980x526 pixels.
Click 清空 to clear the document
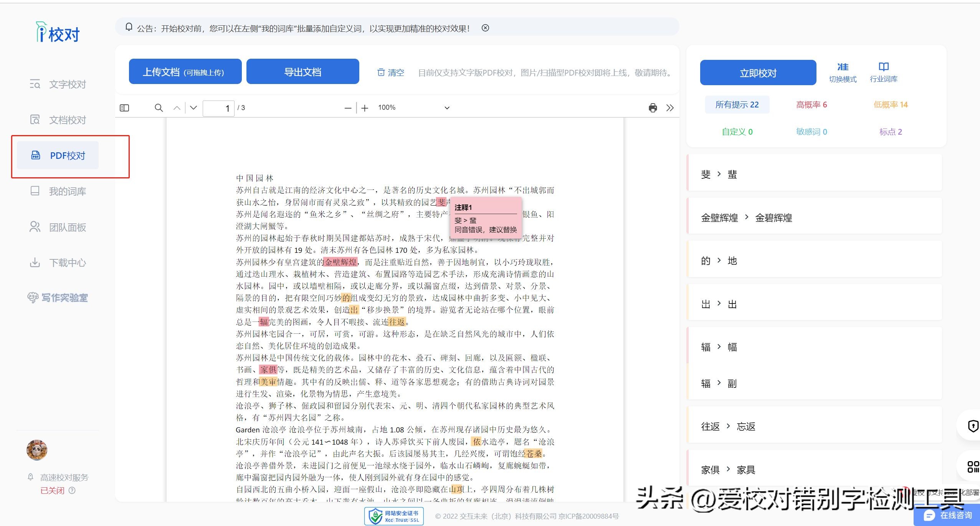coord(391,73)
